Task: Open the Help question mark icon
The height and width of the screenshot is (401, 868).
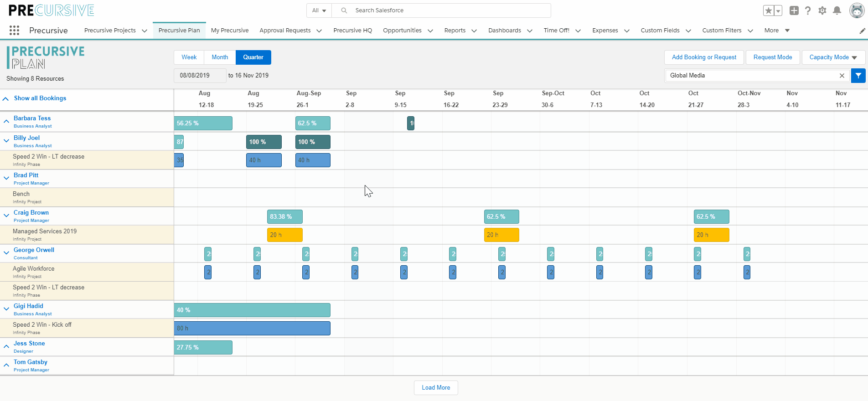Action: [x=808, y=10]
